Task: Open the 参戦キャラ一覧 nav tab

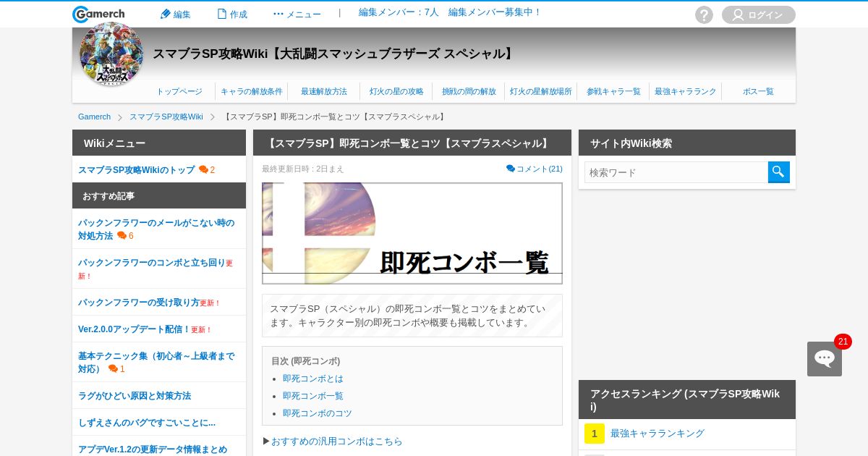Action: pyautogui.click(x=613, y=91)
